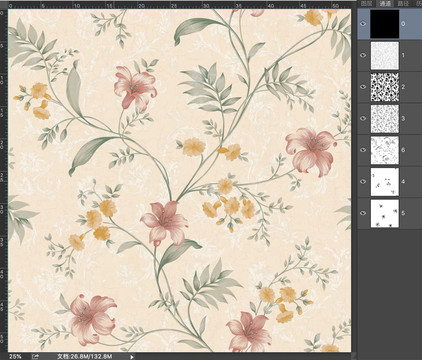The height and width of the screenshot is (360, 422).
Task: Switch to the 路径 (Paths) tab
Action: click(403, 3)
